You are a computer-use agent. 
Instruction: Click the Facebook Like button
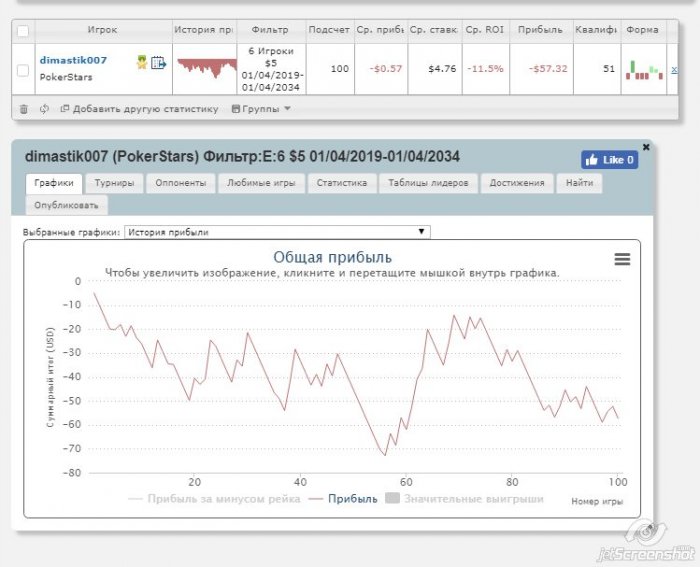click(x=609, y=160)
